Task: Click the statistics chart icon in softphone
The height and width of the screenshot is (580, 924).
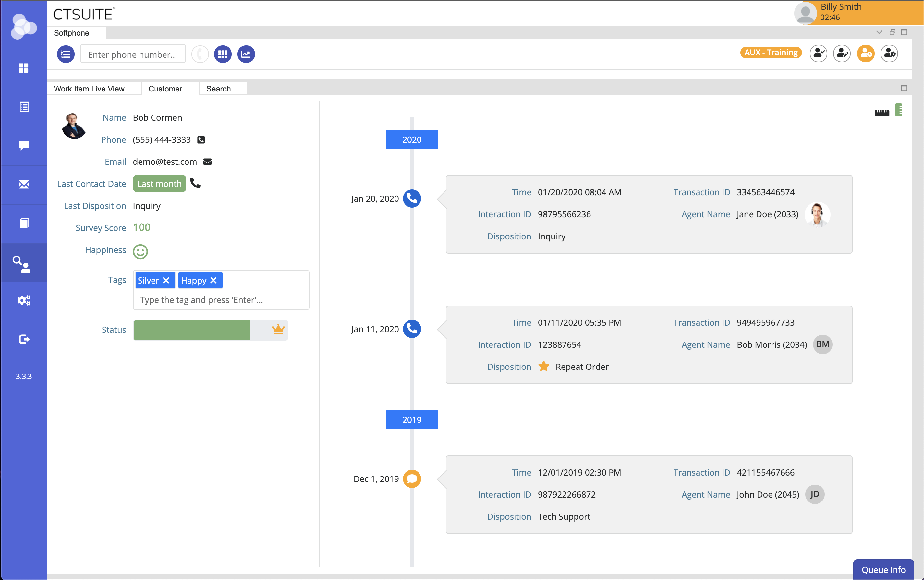Action: pyautogui.click(x=246, y=54)
